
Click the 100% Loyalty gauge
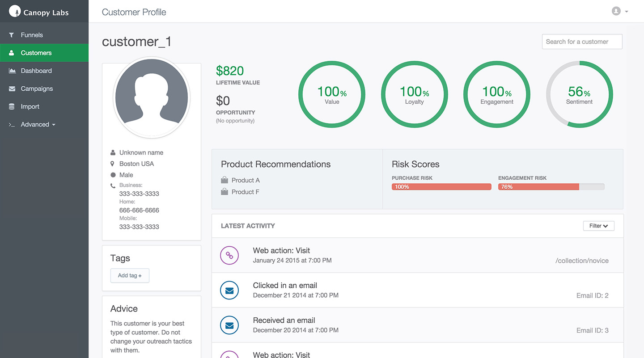(x=414, y=95)
